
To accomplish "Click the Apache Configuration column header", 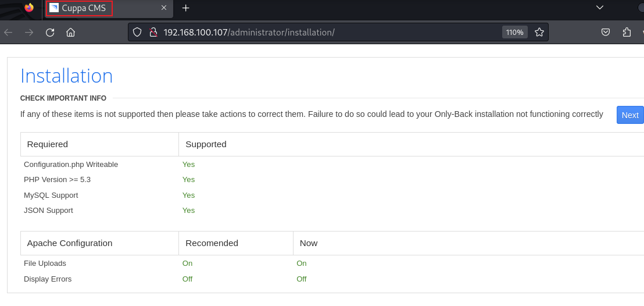I will coord(70,243).
